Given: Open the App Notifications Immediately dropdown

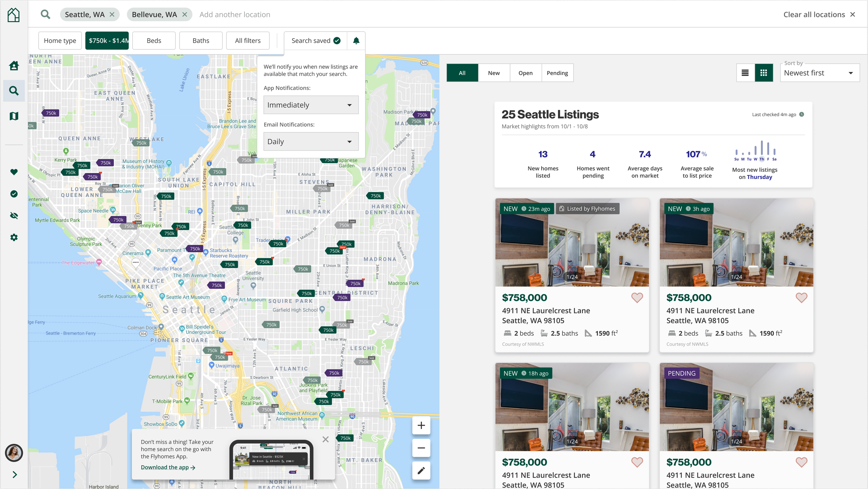Looking at the screenshot, I should (311, 105).
